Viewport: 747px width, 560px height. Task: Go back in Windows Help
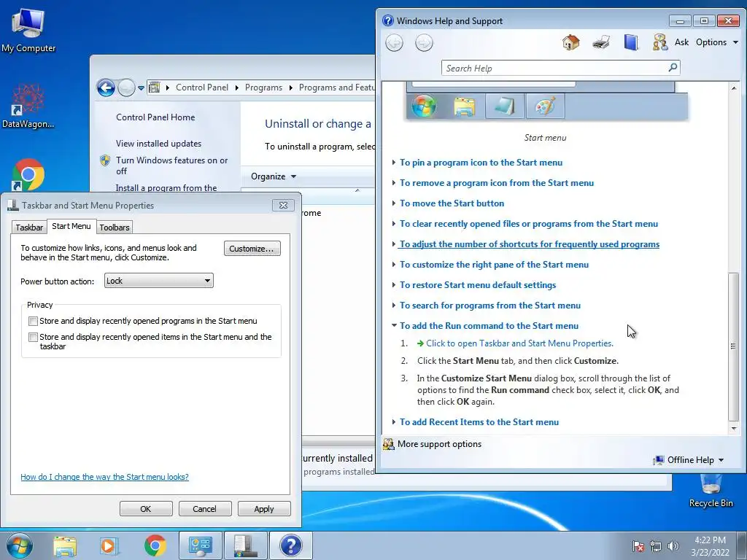394,43
